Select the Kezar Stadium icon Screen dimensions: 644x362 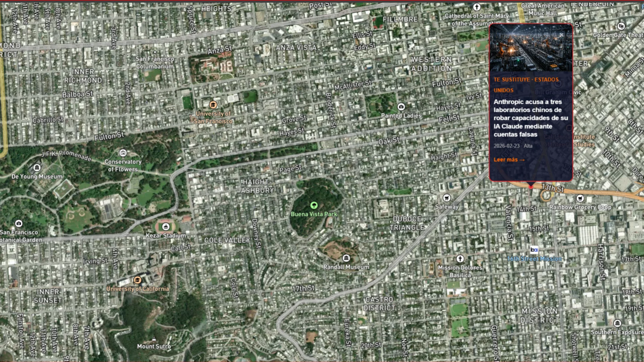point(165,227)
